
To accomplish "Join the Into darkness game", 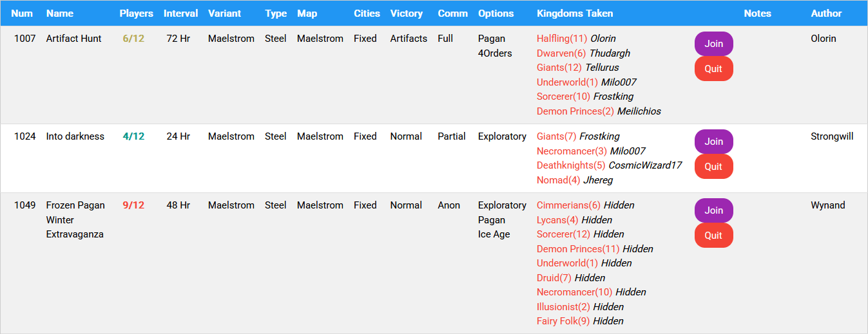I will [x=713, y=142].
